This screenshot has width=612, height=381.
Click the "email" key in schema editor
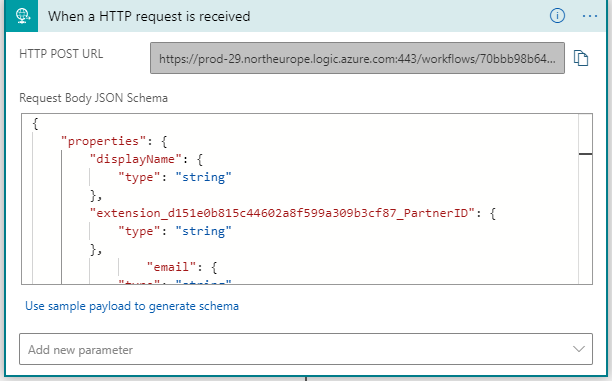coord(171,267)
